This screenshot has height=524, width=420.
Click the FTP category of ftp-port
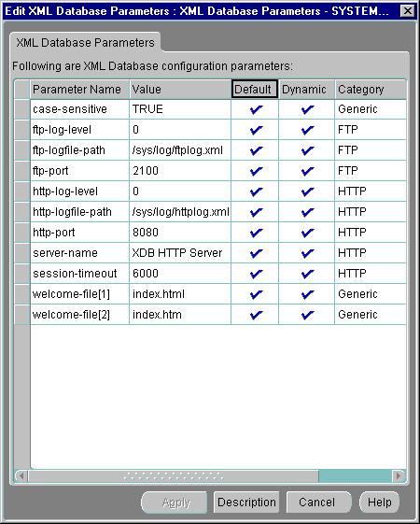click(371, 171)
